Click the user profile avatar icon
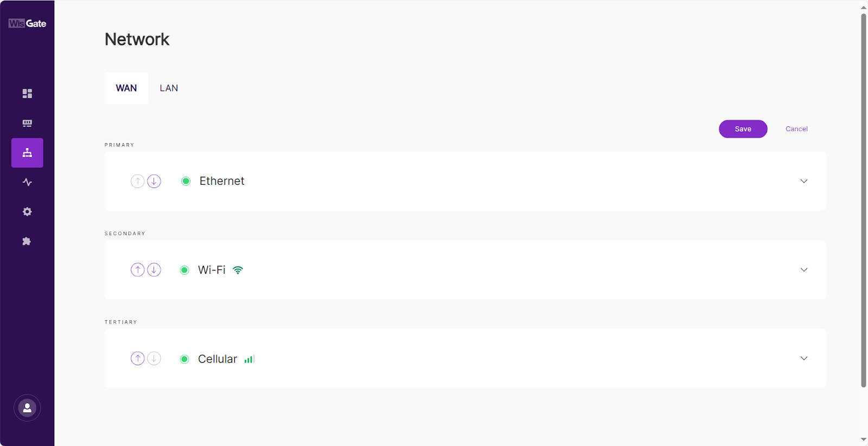The width and height of the screenshot is (868, 446). [27, 408]
